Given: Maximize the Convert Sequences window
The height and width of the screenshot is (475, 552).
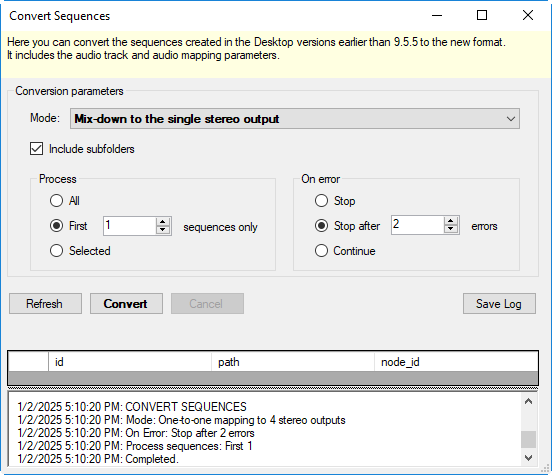Looking at the screenshot, I should [x=482, y=15].
